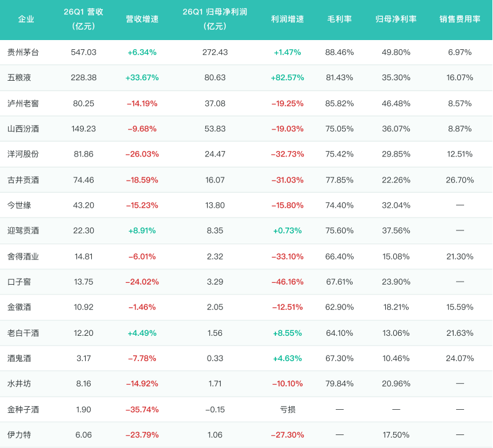Select the 口子窖 company name
Image resolution: width=493 pixels, height=448 pixels.
pos(19,282)
